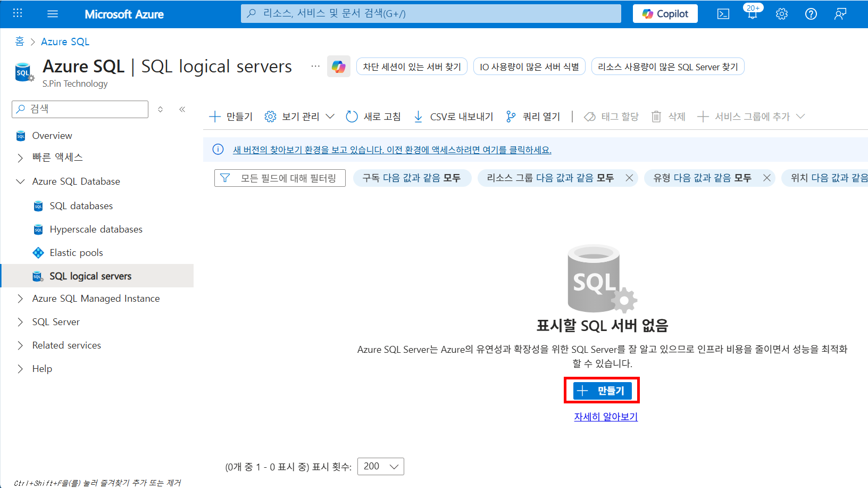The width and height of the screenshot is (868, 488).
Task: Click the Copilot button in header
Action: 665,14
